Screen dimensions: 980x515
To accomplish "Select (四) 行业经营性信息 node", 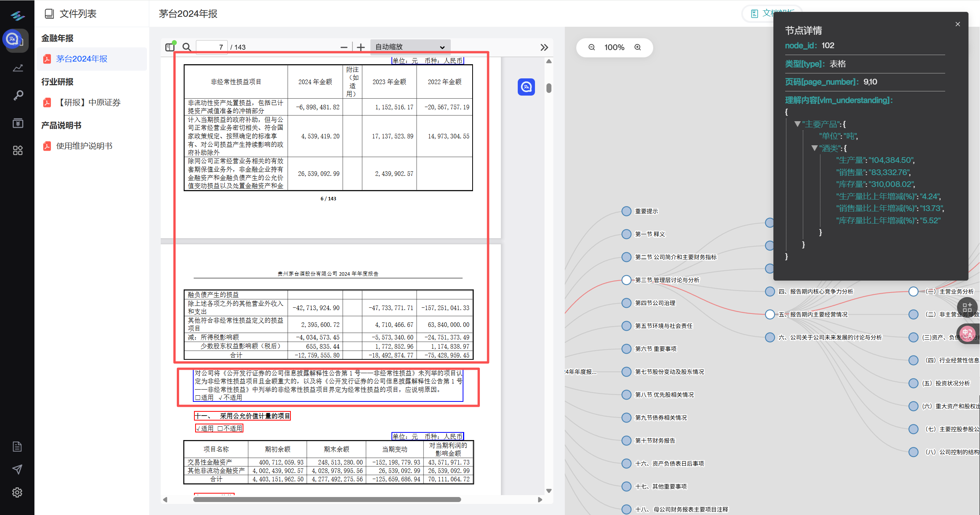I will click(913, 360).
